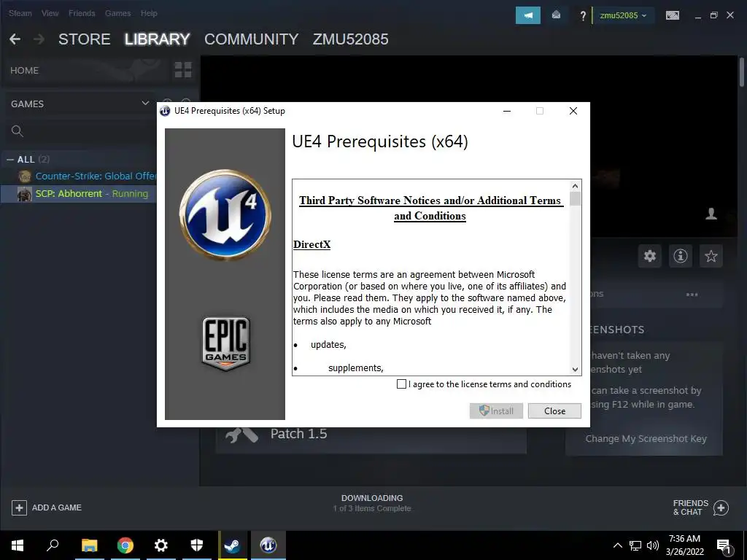
Task: Toggle the collections grid view icon
Action: [x=183, y=70]
